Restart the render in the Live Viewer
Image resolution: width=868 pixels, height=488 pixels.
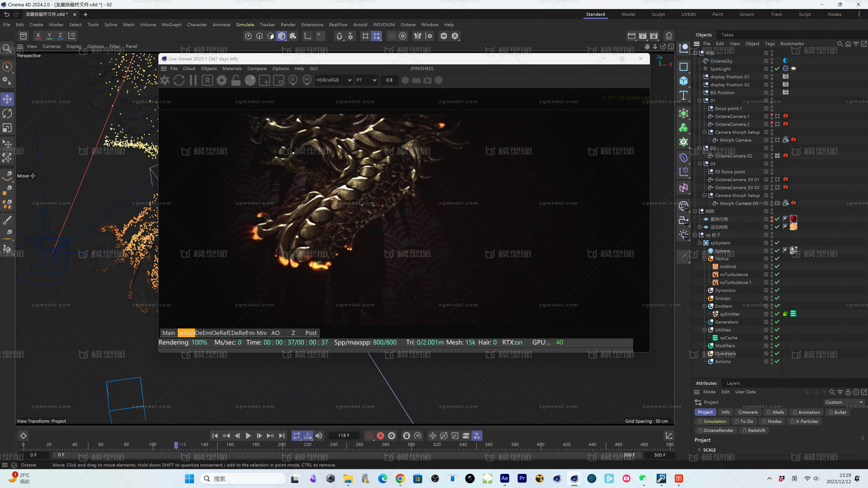[x=179, y=80]
